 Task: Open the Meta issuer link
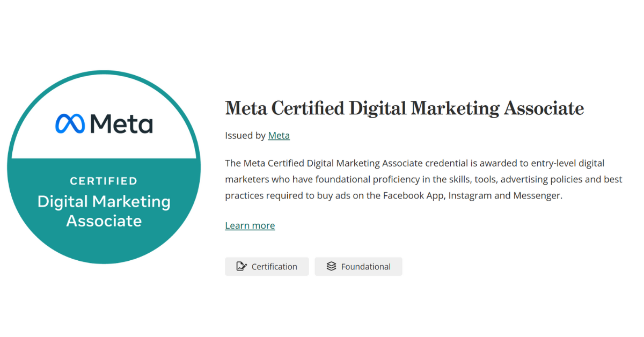[x=279, y=135]
